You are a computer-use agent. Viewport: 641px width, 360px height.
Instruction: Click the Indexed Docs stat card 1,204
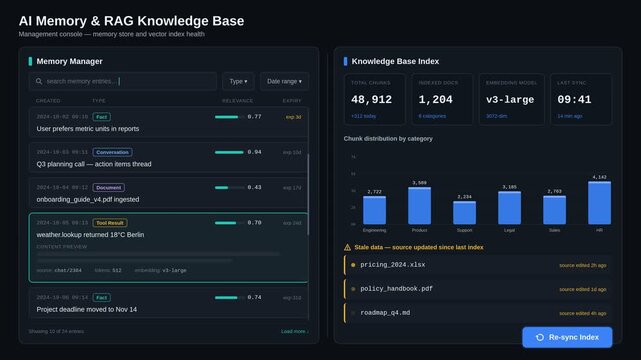pos(442,99)
